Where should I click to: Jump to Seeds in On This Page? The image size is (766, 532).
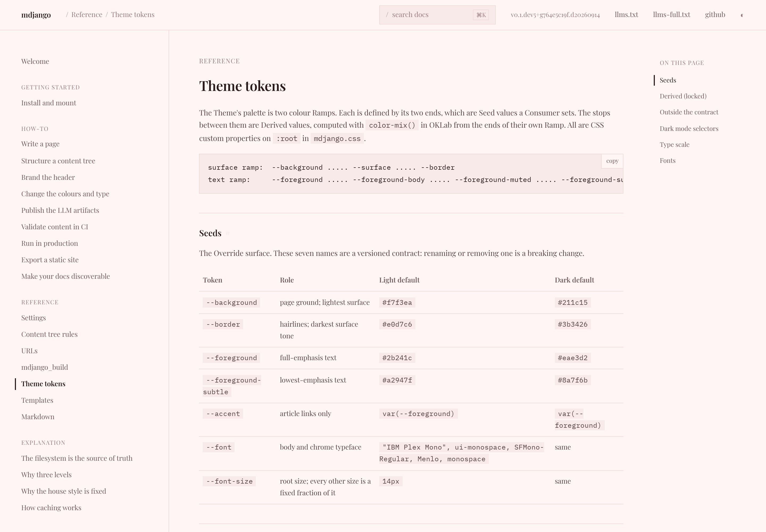tap(668, 80)
